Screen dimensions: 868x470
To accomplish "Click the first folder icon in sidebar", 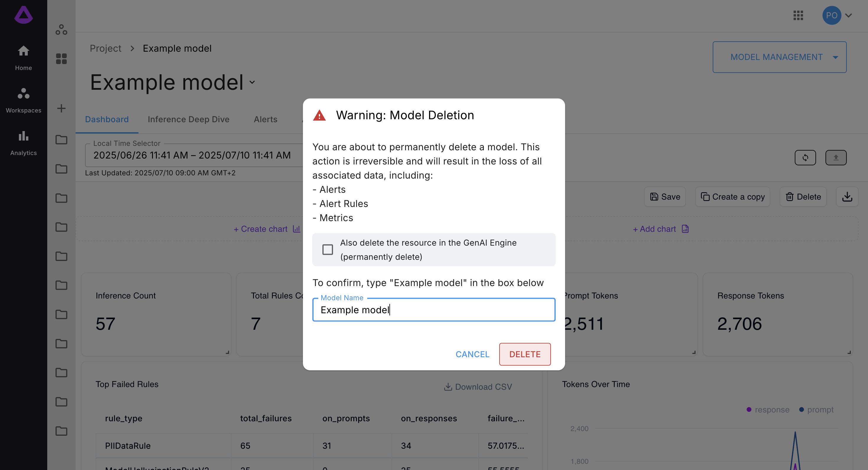I will (x=61, y=139).
